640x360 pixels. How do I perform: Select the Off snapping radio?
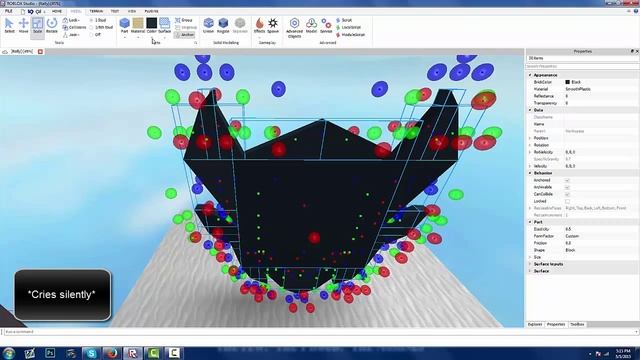(x=91, y=35)
